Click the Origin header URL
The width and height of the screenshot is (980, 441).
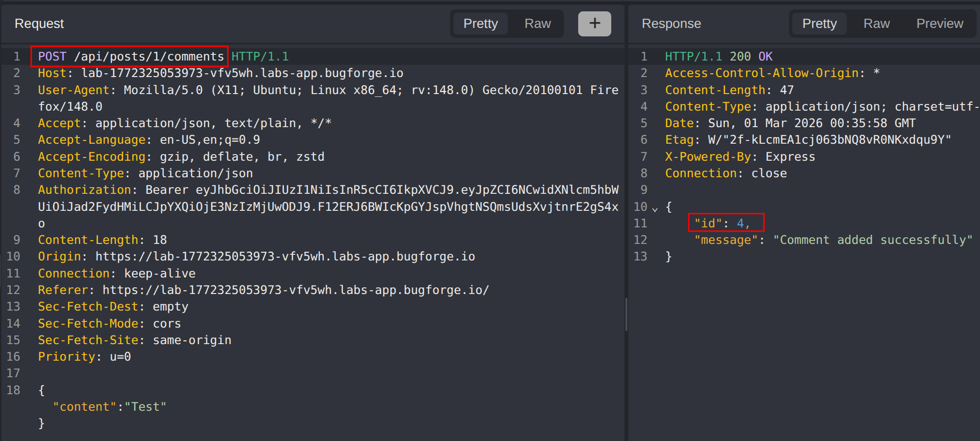pos(285,257)
